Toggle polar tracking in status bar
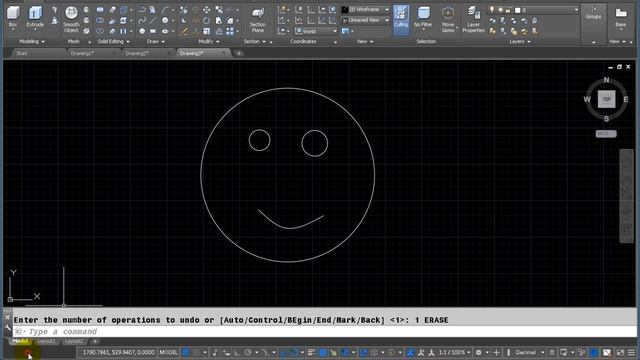This screenshot has width=640, height=360. click(248, 352)
